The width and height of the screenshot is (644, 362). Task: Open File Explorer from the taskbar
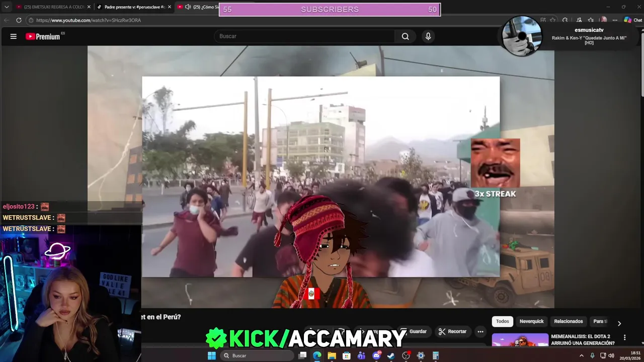point(332,355)
